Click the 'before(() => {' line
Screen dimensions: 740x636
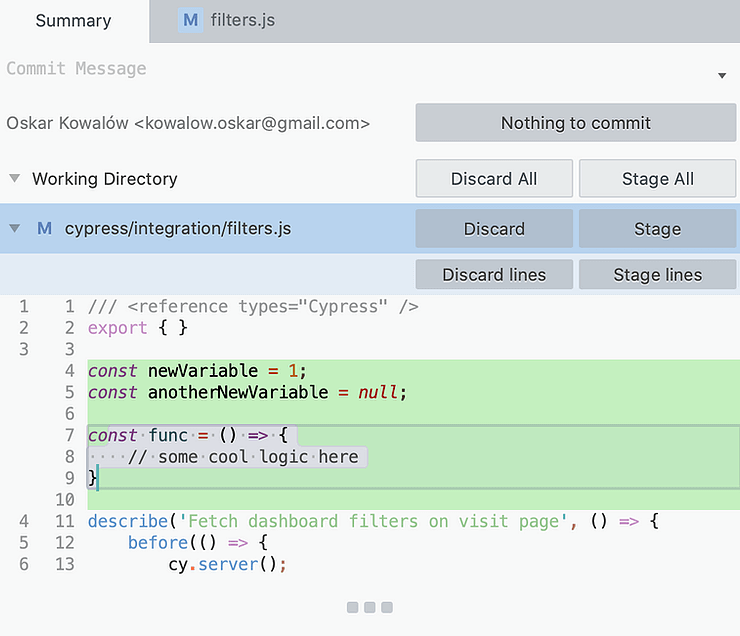click(198, 543)
